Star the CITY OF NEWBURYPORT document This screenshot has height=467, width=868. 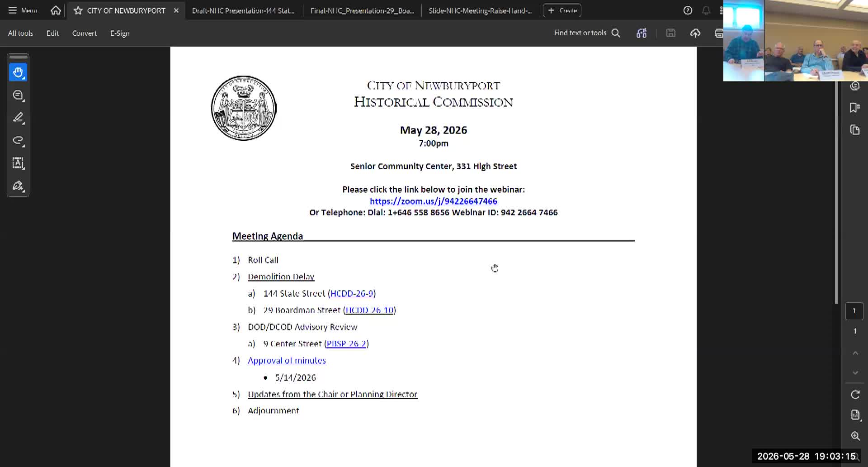click(78, 10)
